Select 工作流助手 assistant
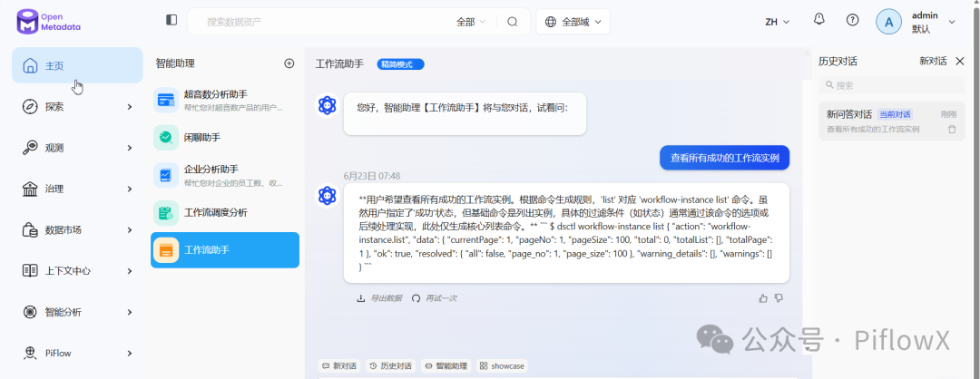The height and width of the screenshot is (379, 980). [x=225, y=250]
